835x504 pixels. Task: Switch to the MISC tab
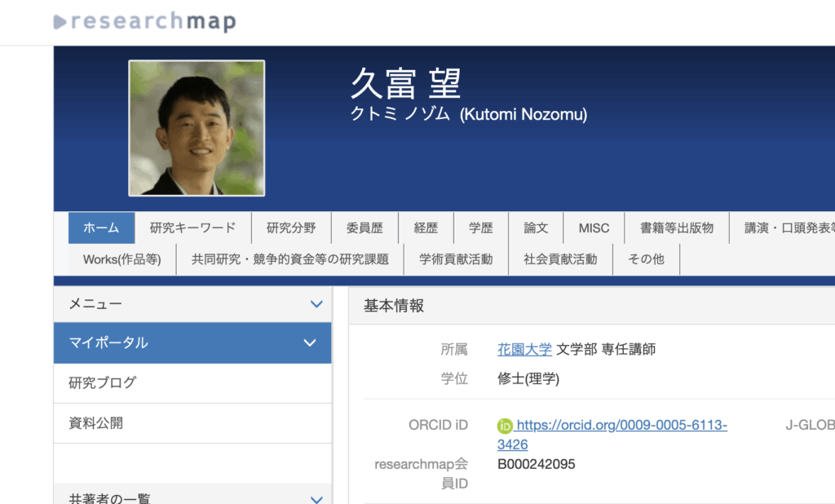[x=594, y=228]
